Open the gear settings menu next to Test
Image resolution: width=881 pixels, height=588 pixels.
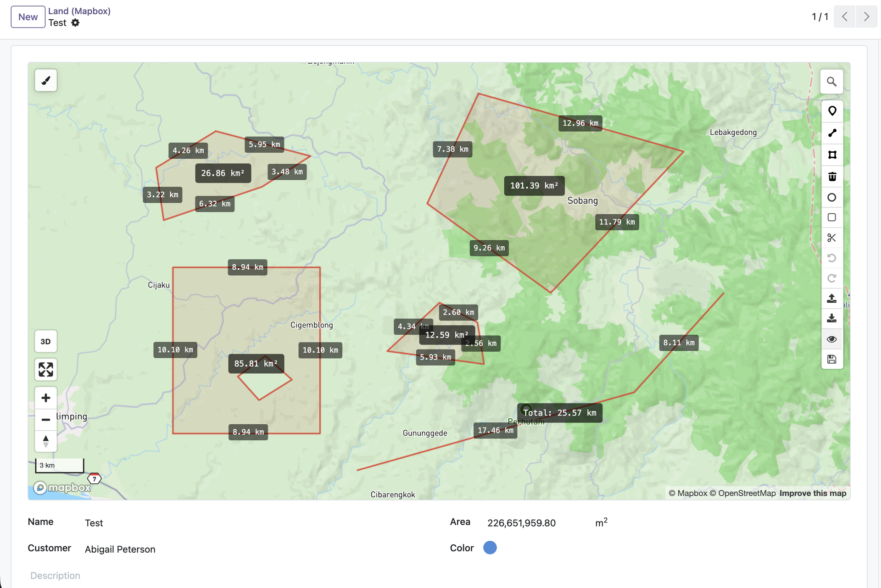[x=75, y=23]
